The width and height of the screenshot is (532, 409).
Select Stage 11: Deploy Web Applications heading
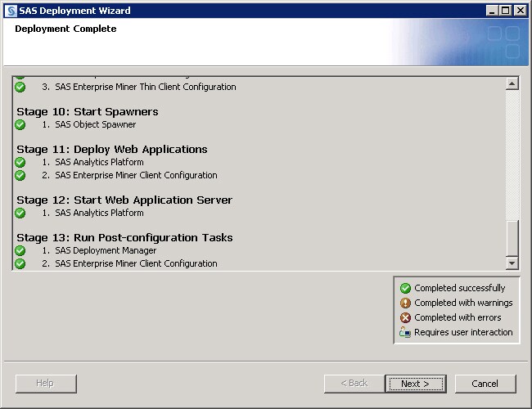112,150
